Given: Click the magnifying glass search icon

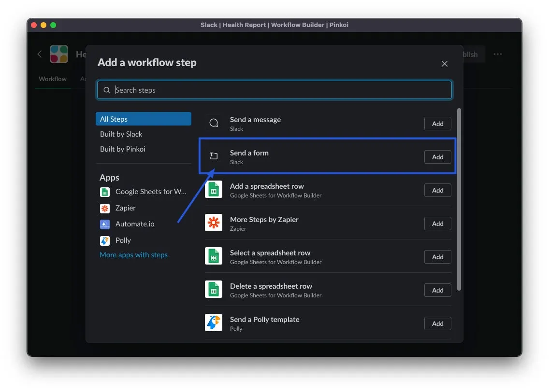Looking at the screenshot, I should 107,90.
